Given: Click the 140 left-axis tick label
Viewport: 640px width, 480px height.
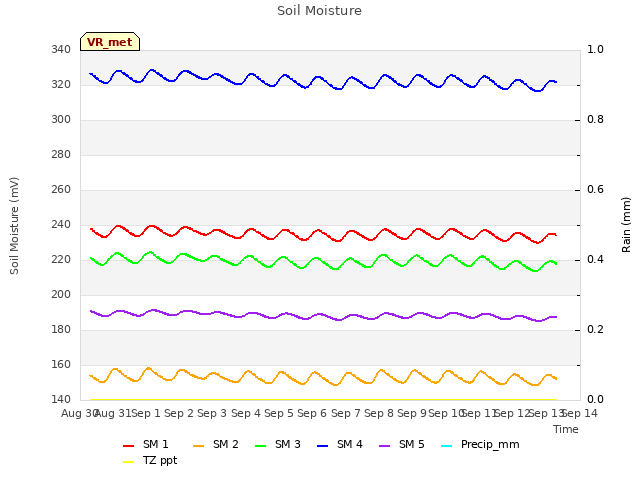Looking at the screenshot, I should [x=61, y=400].
